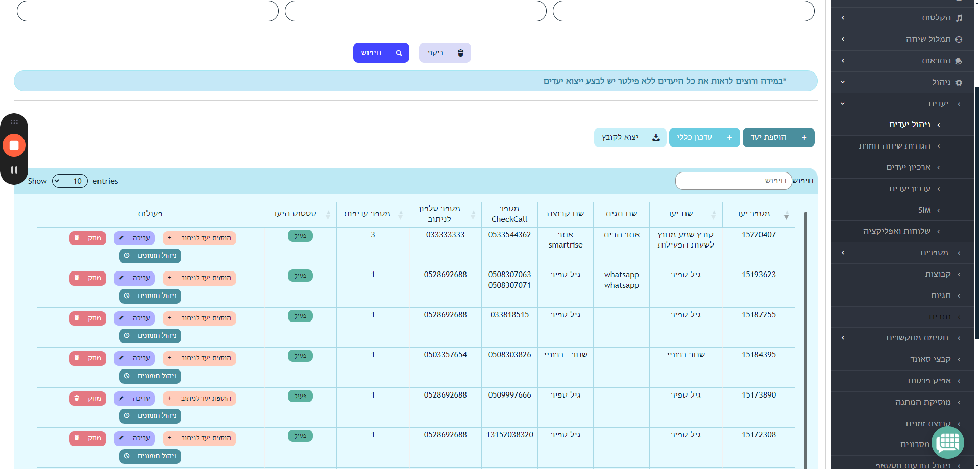Image resolution: width=980 pixels, height=469 pixels.
Task: Add routing destination for row 15184395
Action: [x=200, y=358]
